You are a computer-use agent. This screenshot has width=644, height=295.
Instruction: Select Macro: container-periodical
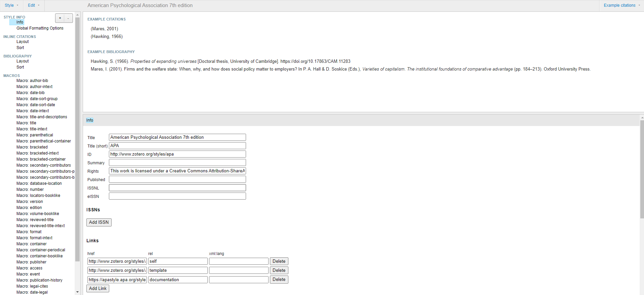(41, 250)
